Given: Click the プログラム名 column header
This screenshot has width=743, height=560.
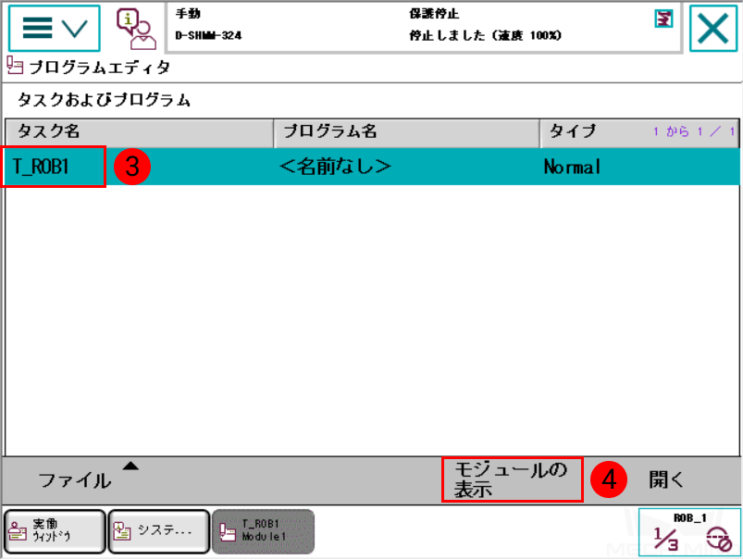Looking at the screenshot, I should pyautogui.click(x=406, y=132).
